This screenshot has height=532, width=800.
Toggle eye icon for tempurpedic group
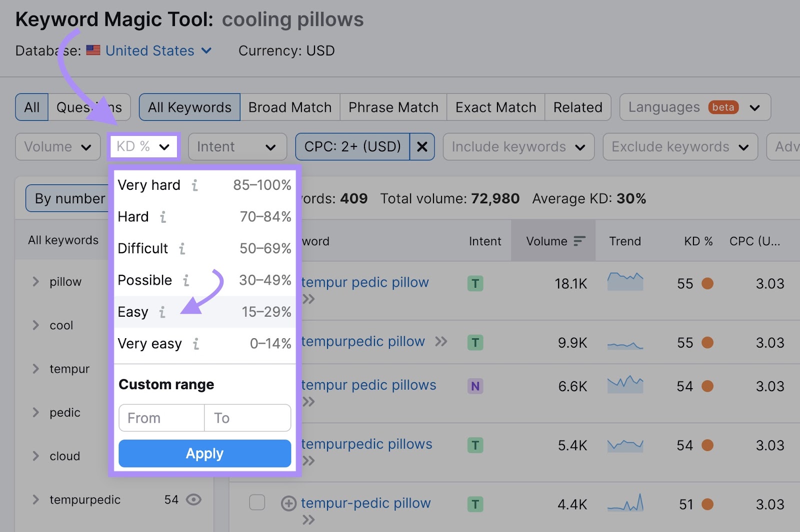(193, 500)
